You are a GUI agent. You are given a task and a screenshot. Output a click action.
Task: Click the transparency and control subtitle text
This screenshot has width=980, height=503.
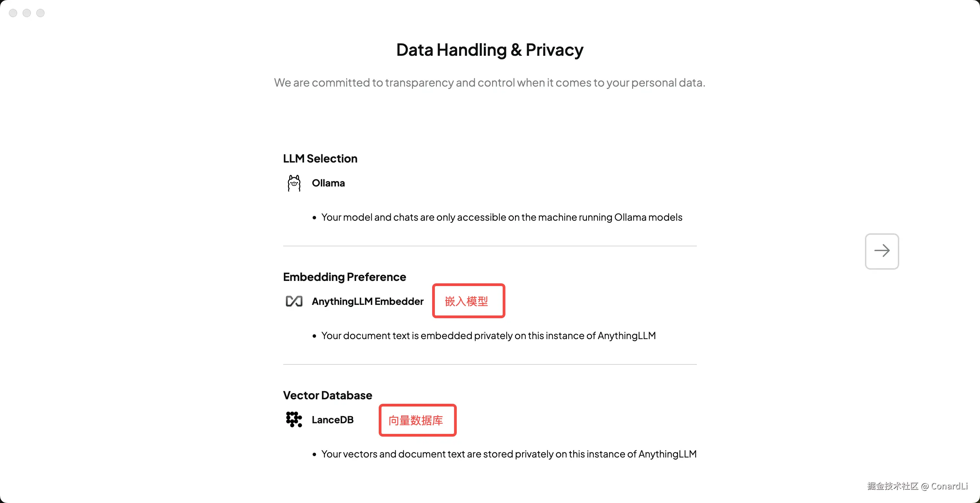tap(490, 82)
